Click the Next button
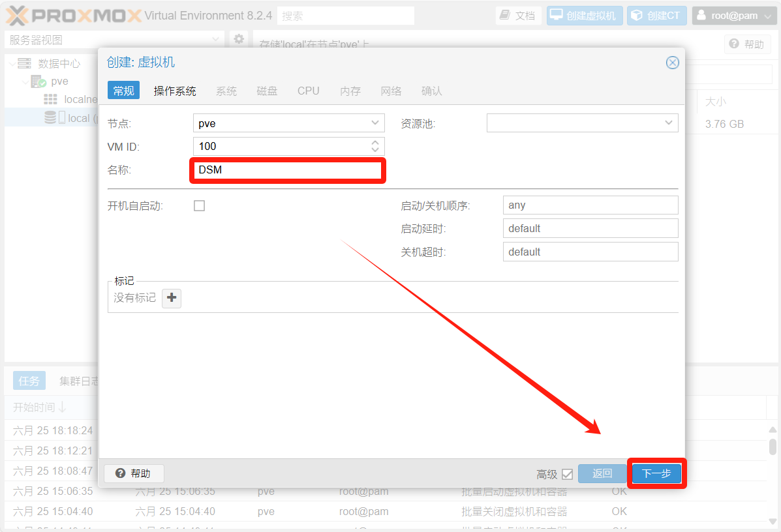The width and height of the screenshot is (781, 532). (x=656, y=474)
